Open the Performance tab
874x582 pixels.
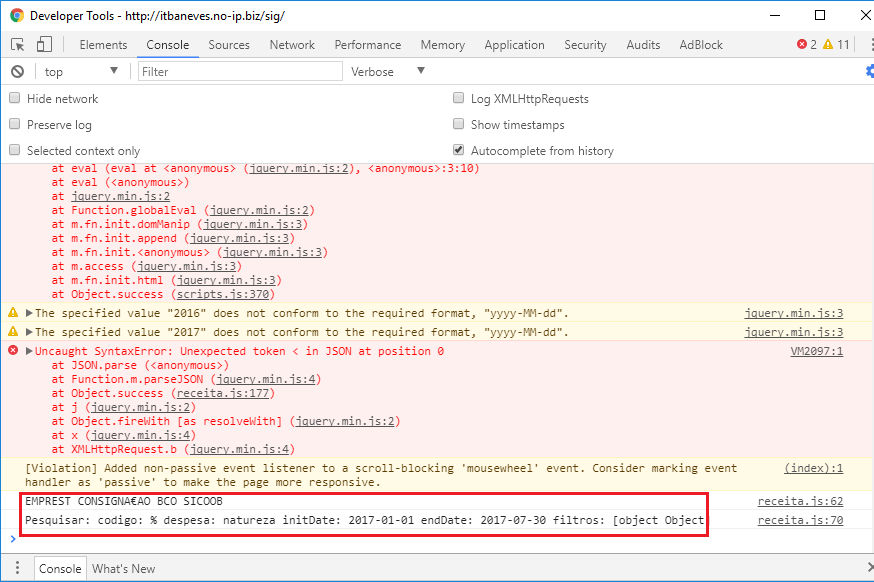pos(368,45)
